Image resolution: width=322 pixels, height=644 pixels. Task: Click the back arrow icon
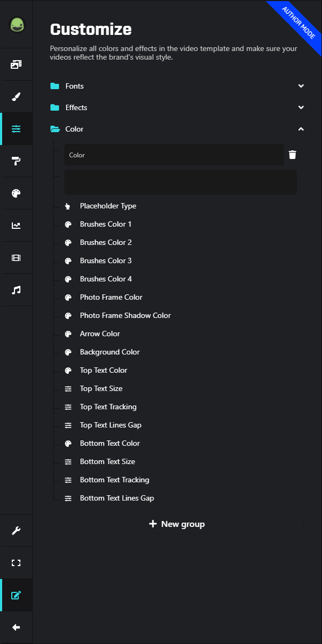16,627
